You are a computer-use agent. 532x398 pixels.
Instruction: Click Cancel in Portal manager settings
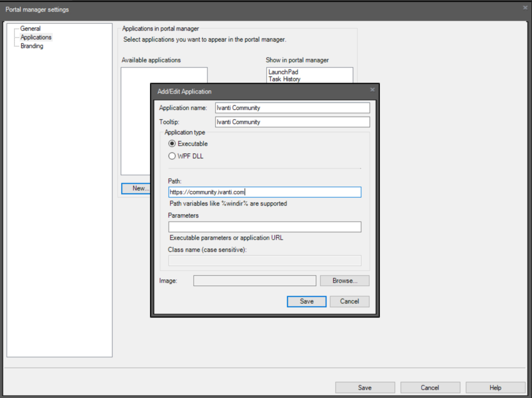(430, 387)
